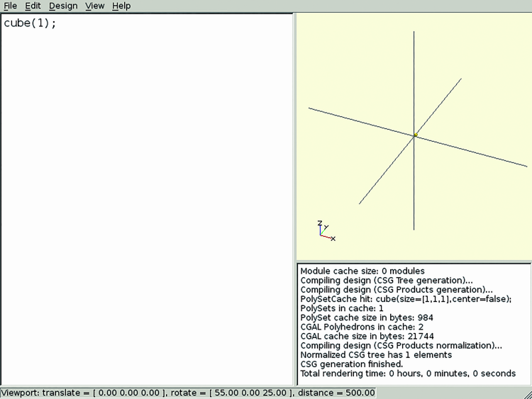532x399 pixels.
Task: Click the divider between 3D view and console
Action: (x=414, y=262)
